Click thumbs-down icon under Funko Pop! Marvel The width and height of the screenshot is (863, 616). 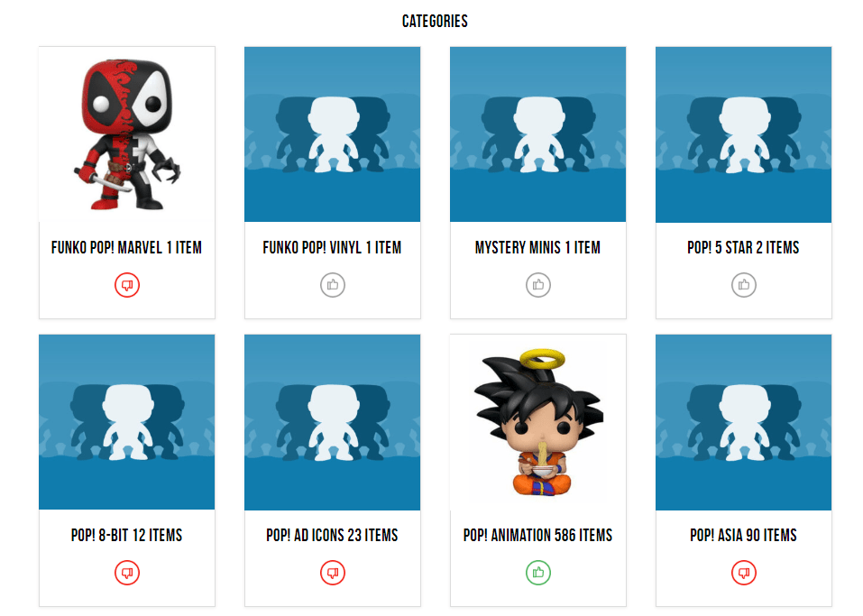point(127,285)
